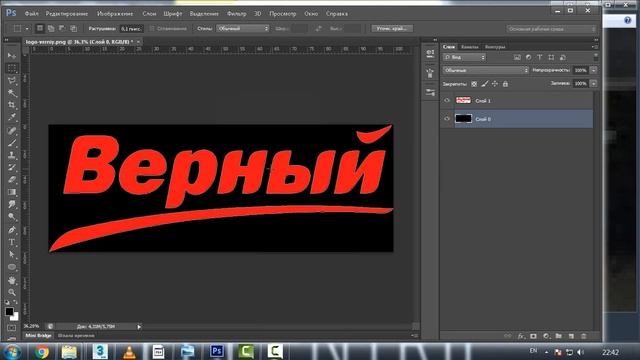The image size is (640, 360).
Task: Select the History Brush tool
Action: click(12, 167)
